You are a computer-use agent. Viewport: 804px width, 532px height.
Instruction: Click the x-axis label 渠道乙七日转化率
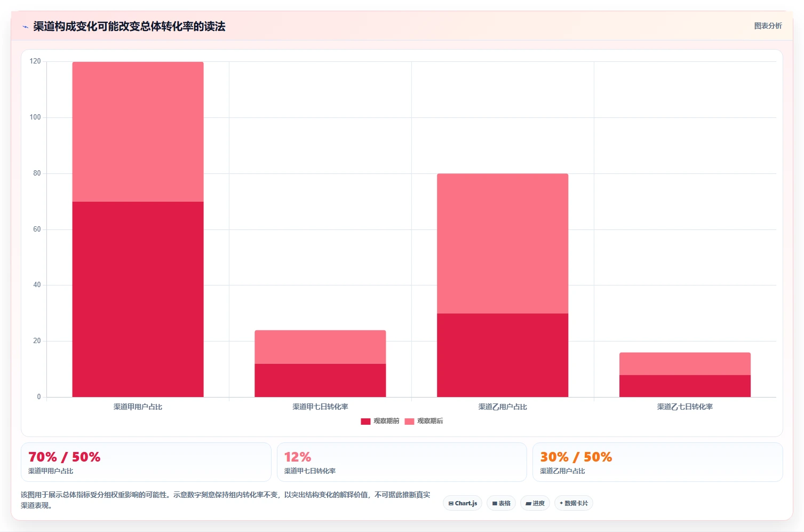[x=685, y=407]
